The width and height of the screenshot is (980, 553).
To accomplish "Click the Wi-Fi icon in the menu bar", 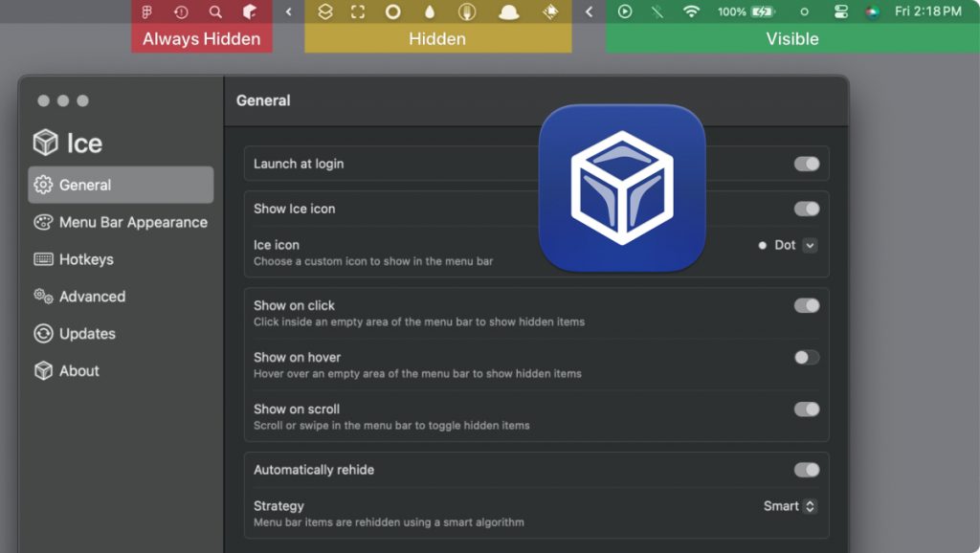I will click(x=691, y=12).
